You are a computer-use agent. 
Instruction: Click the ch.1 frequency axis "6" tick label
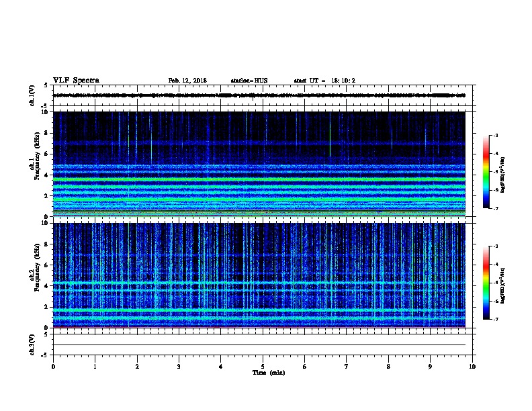47,154
